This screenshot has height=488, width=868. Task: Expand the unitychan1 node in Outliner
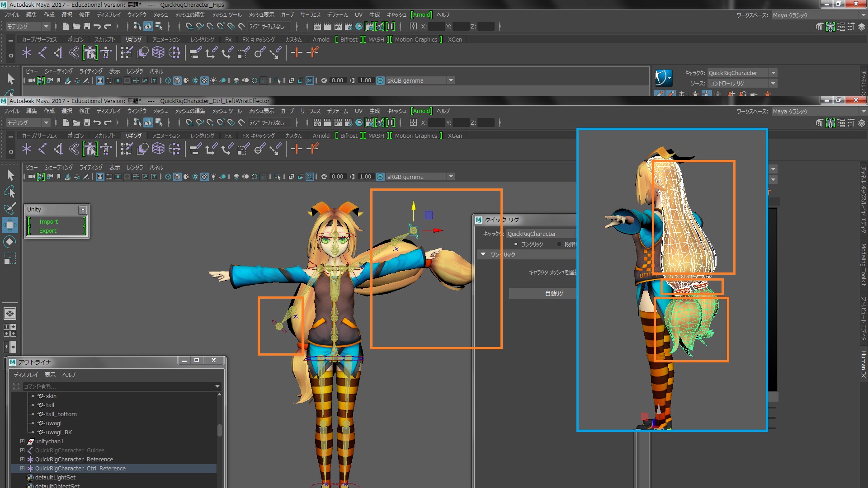[22, 441]
